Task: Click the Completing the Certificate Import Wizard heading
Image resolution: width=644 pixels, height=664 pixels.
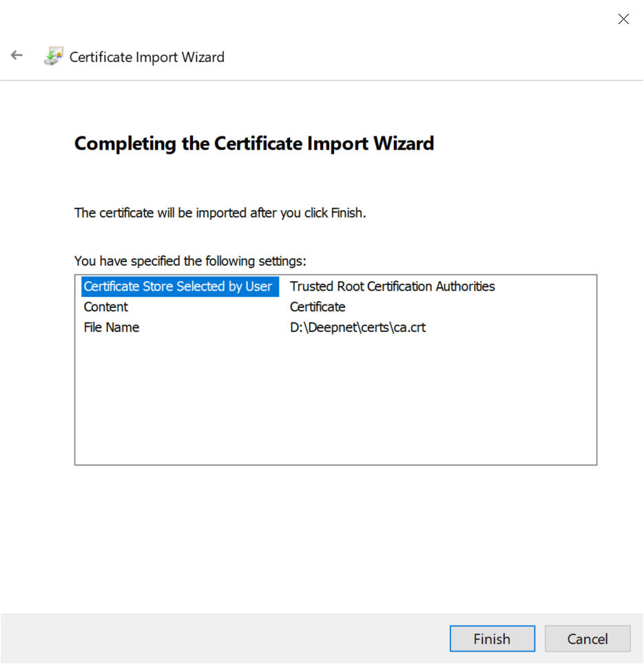Action: tap(254, 143)
